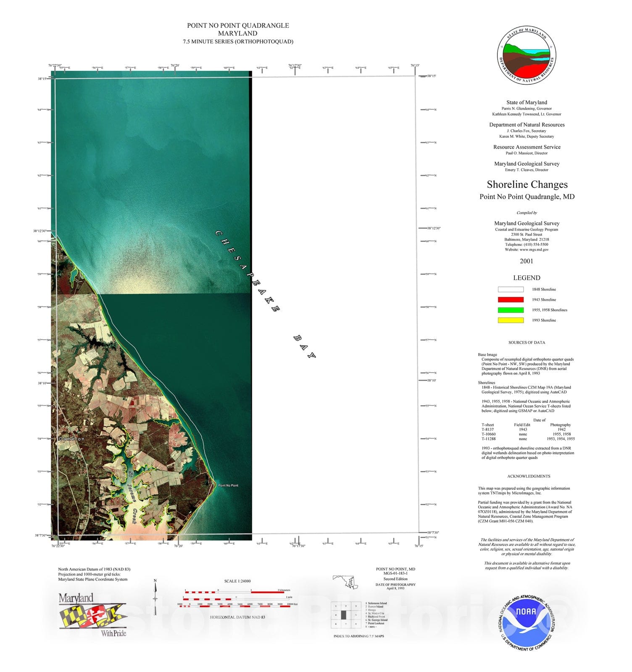Screen dimensions: 632x672
Task: Click 'Department of Natural Resources' heading
Action: pyautogui.click(x=527, y=125)
